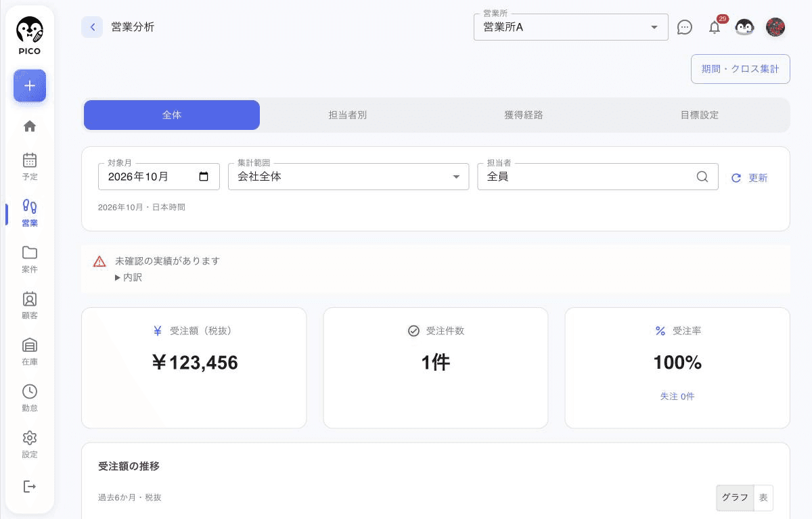Screen dimensions: 812x519
Task: Open 勤怠 clock in sidebar
Action: coord(30,398)
